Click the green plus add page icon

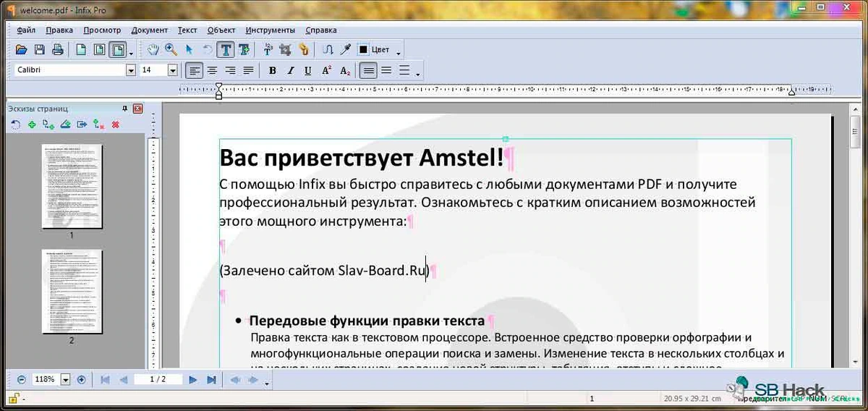pyautogui.click(x=32, y=125)
